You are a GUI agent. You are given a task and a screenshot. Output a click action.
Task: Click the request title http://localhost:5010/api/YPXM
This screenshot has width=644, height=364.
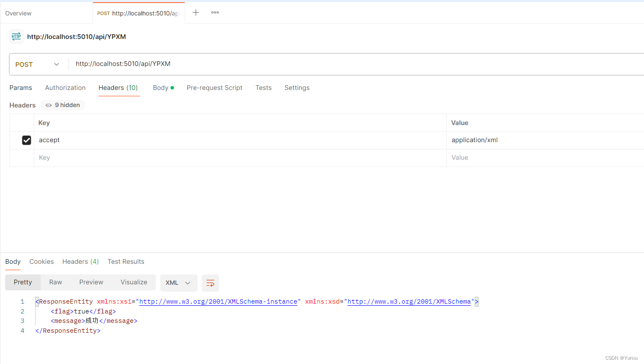tap(77, 37)
